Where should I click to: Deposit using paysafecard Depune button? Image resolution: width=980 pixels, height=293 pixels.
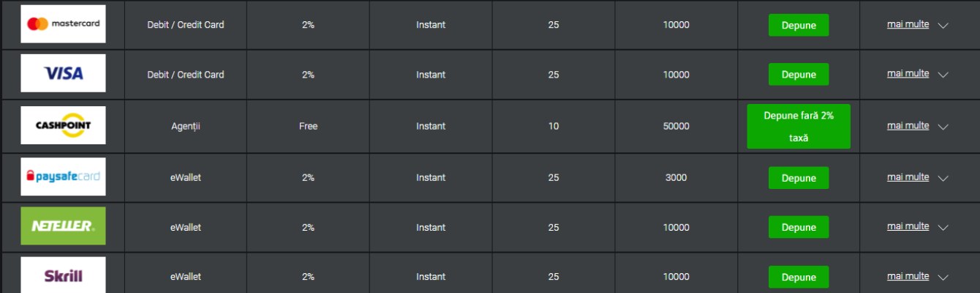pyautogui.click(x=799, y=178)
